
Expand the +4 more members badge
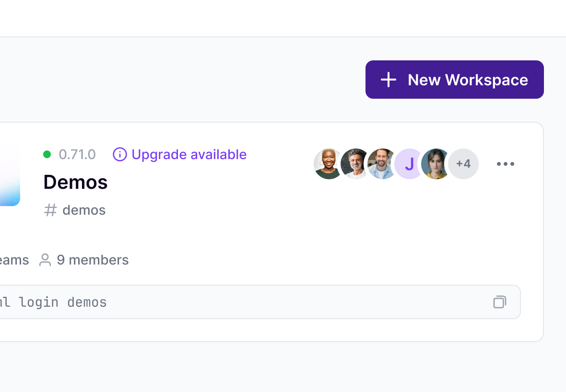(x=463, y=164)
